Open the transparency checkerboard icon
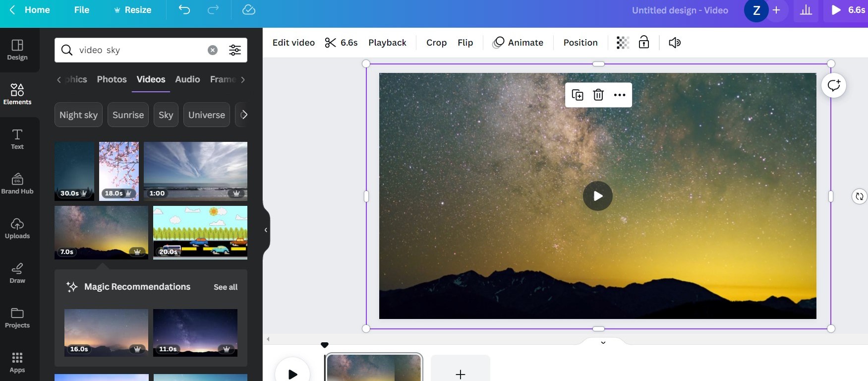This screenshot has height=381, width=868. point(623,43)
